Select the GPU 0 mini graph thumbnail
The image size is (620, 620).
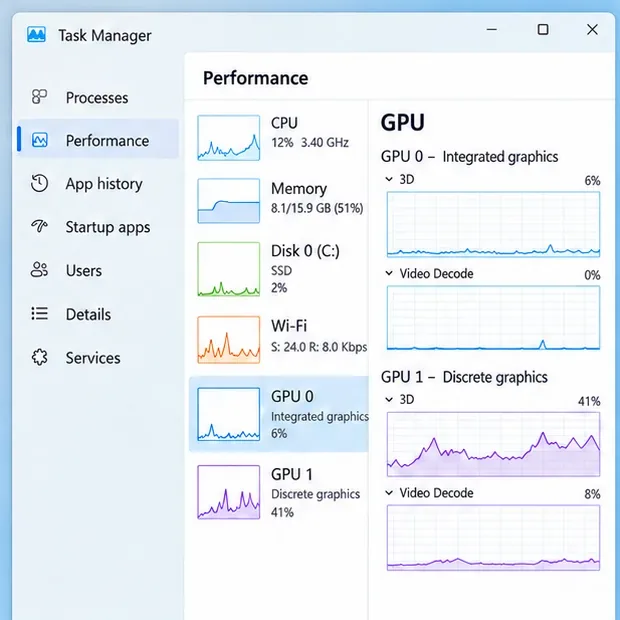point(229,414)
